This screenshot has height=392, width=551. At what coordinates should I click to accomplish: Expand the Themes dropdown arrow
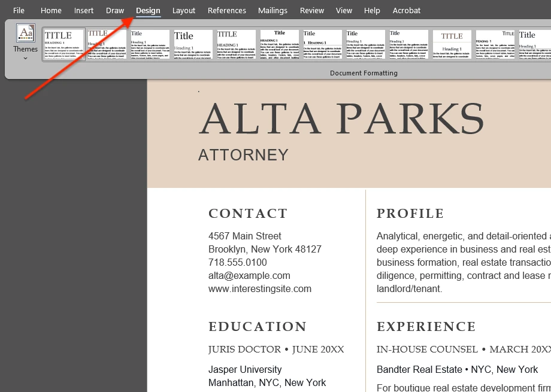pyautogui.click(x=25, y=58)
